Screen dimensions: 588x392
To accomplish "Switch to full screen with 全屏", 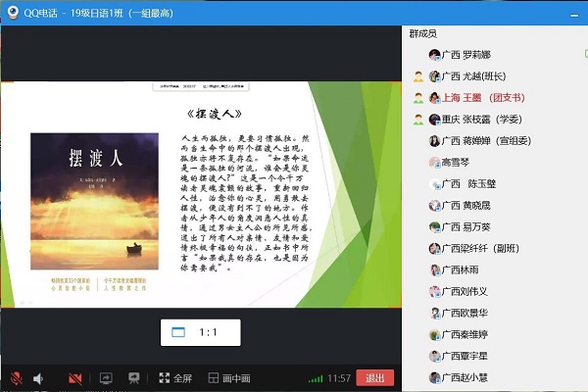I will pos(175,378).
